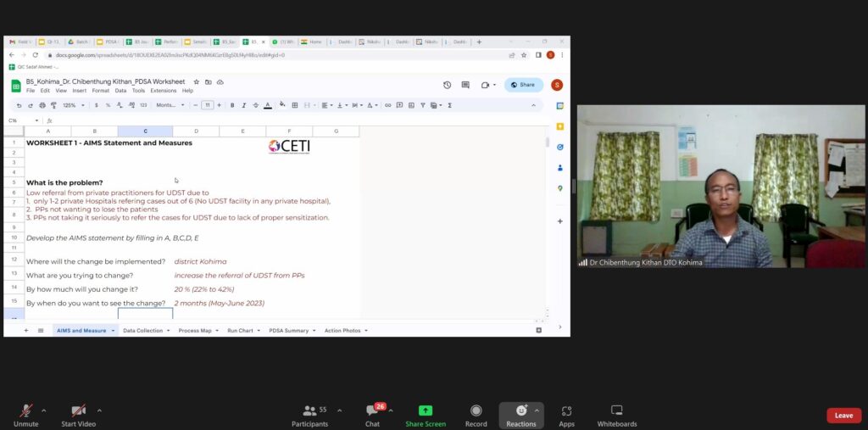Expand the audio options arrow beside Unmute
This screenshot has height=430, width=868.
pyautogui.click(x=44, y=410)
